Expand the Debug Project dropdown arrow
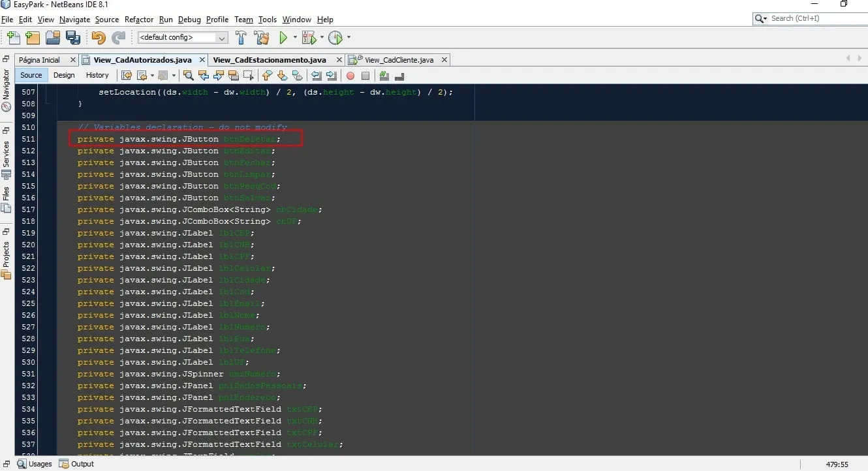The height and width of the screenshot is (471, 868). 322,38
